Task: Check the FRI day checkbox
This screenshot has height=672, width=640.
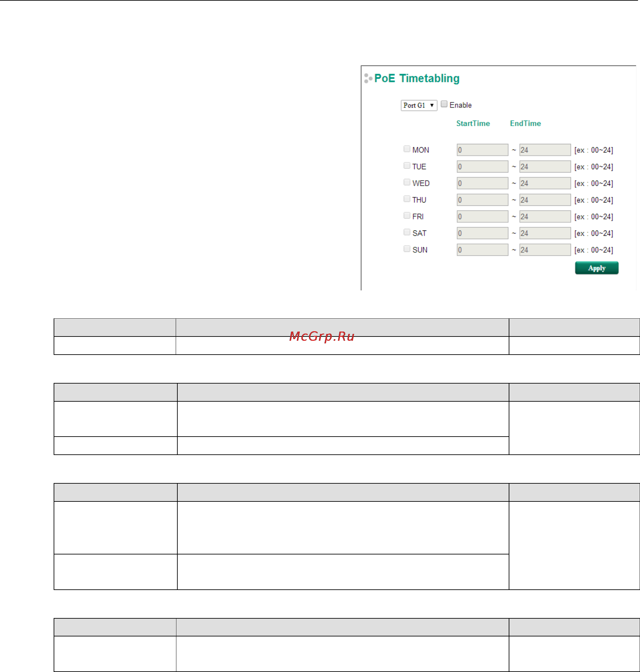Action: (407, 215)
